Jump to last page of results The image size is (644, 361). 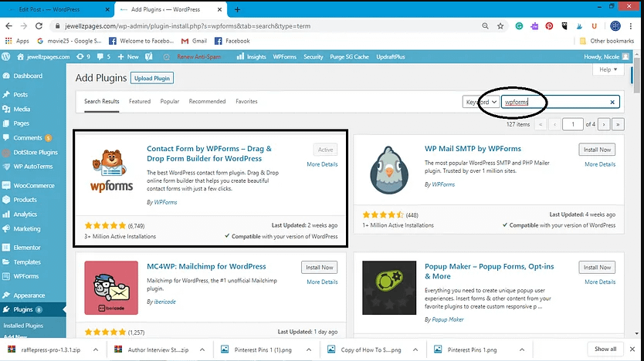click(618, 124)
